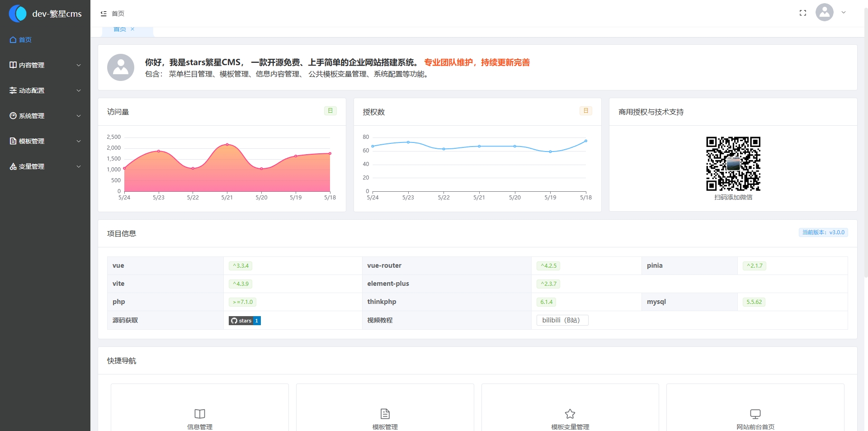This screenshot has height=431, width=868.
Task: Click the WeChat QR code image
Action: pyautogui.click(x=733, y=164)
